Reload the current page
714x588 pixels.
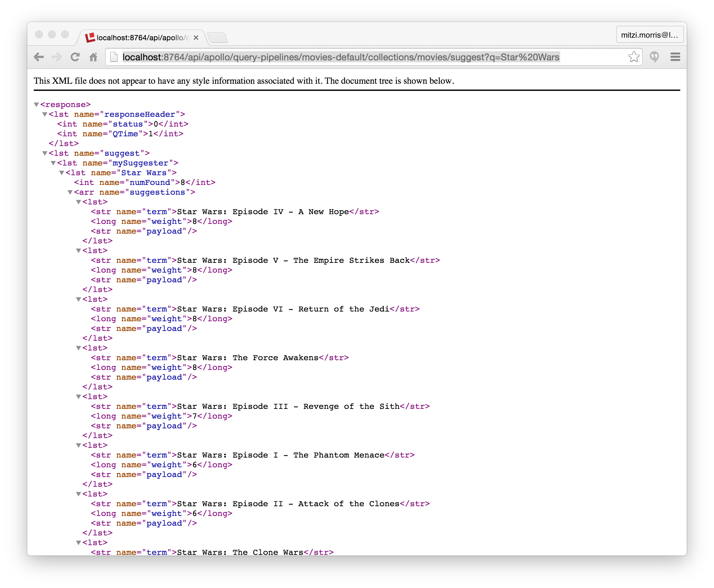click(75, 57)
